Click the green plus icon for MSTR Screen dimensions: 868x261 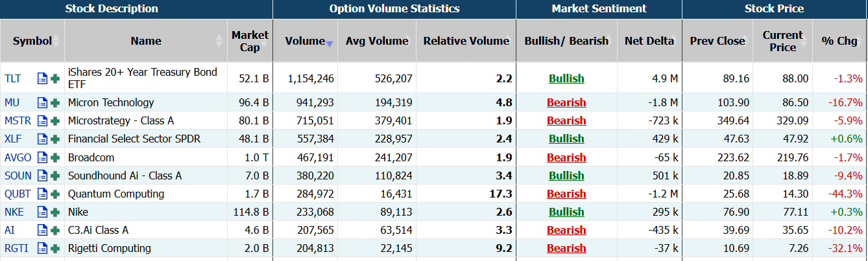(x=55, y=120)
